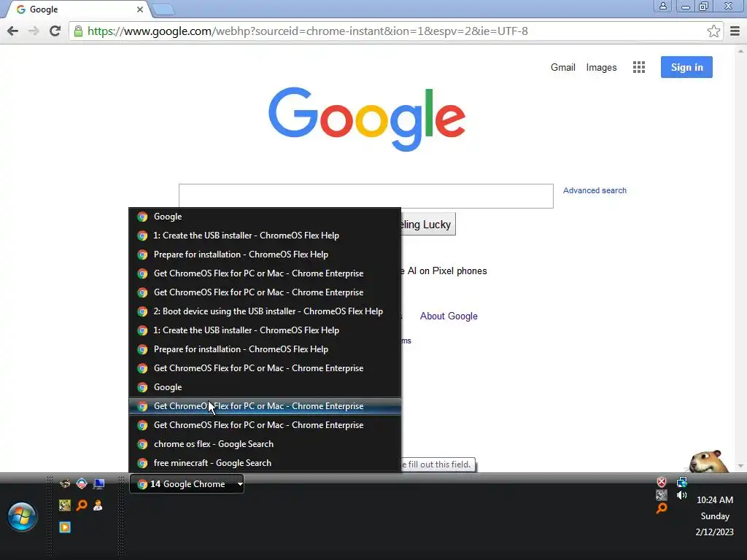Switch to 'chrome os flex - Google Search' window
This screenshot has height=560, width=747.
(265, 444)
